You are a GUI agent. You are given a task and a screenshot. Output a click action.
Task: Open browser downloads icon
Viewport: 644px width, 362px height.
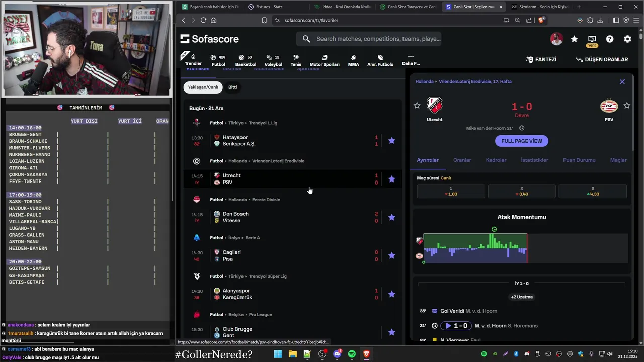coord(600,20)
